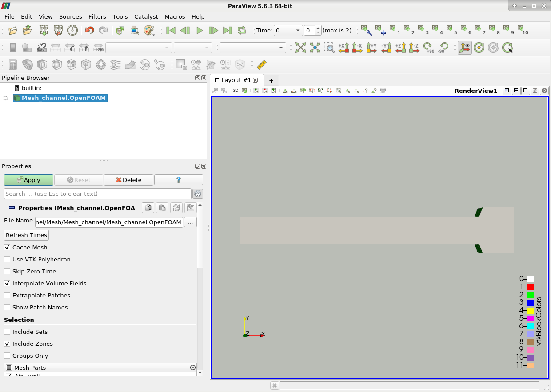The image size is (551, 392).
Task: Click the Edit Color Map palette icon
Action: 148,30
